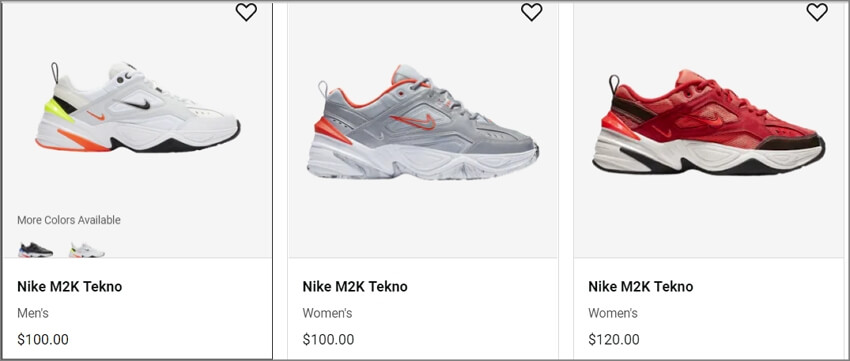Click the Nike swoosh on the white shoe
850x361 pixels.
[136, 104]
